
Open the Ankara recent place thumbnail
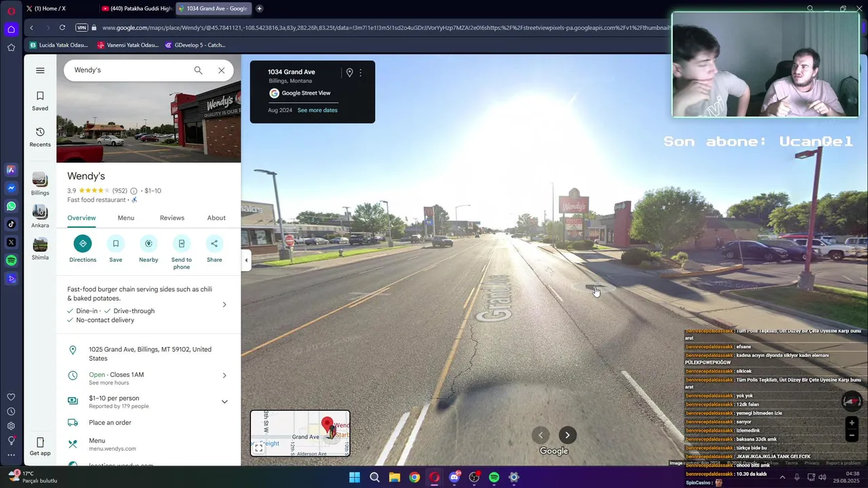[x=40, y=217]
